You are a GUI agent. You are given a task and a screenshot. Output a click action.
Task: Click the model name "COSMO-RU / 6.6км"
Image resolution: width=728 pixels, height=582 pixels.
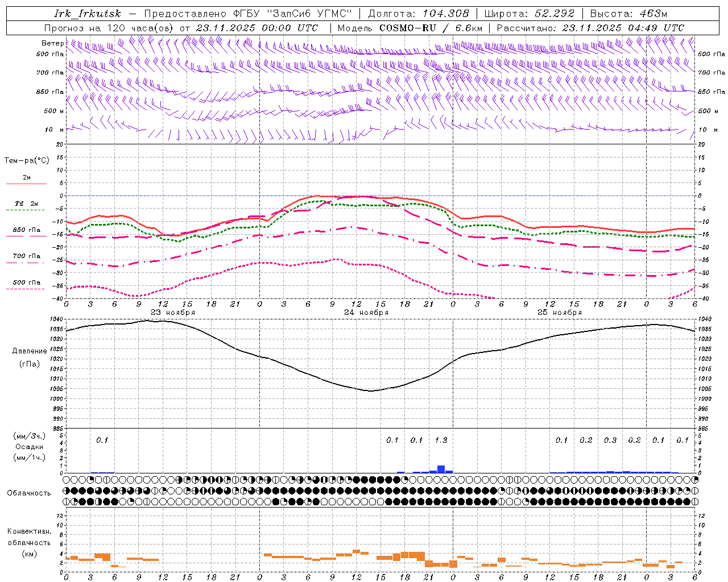(431, 28)
